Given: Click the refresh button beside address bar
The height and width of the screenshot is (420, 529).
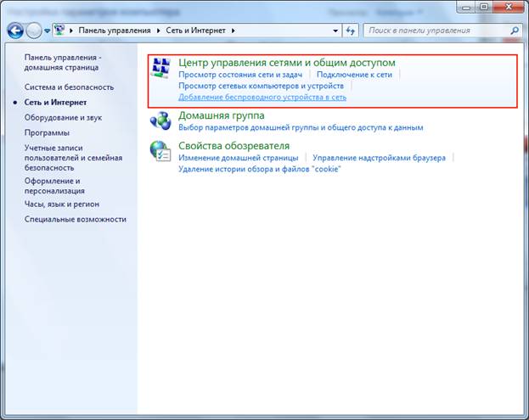Looking at the screenshot, I should (351, 30).
